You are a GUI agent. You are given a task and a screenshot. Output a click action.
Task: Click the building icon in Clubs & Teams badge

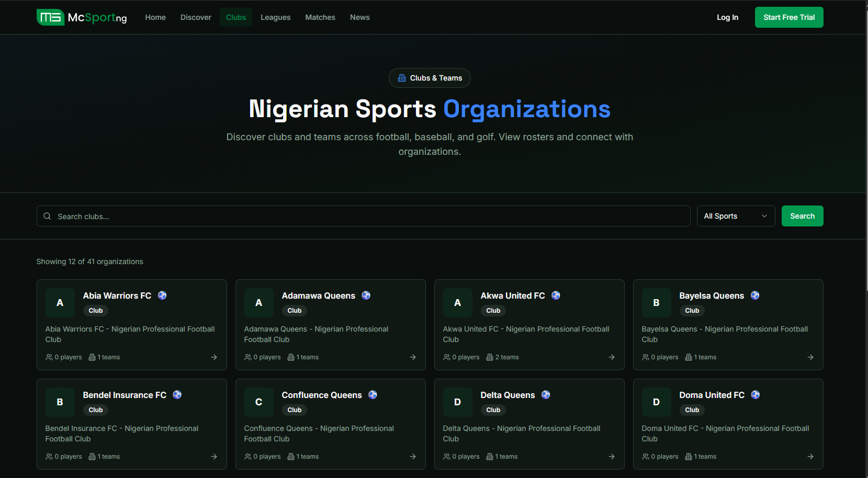[x=402, y=78]
